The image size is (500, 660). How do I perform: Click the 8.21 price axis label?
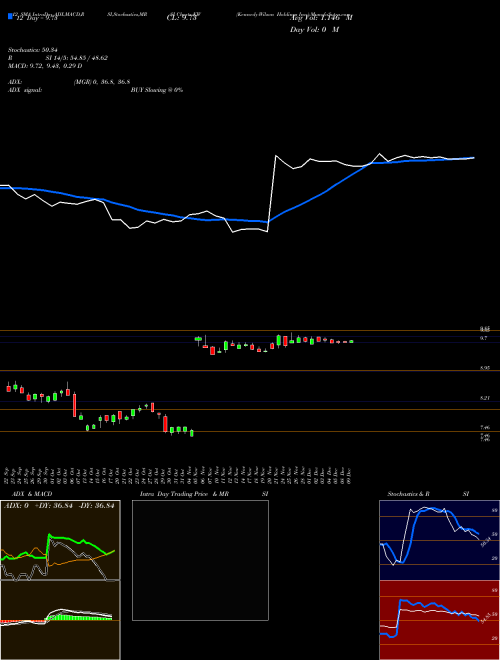point(485,397)
